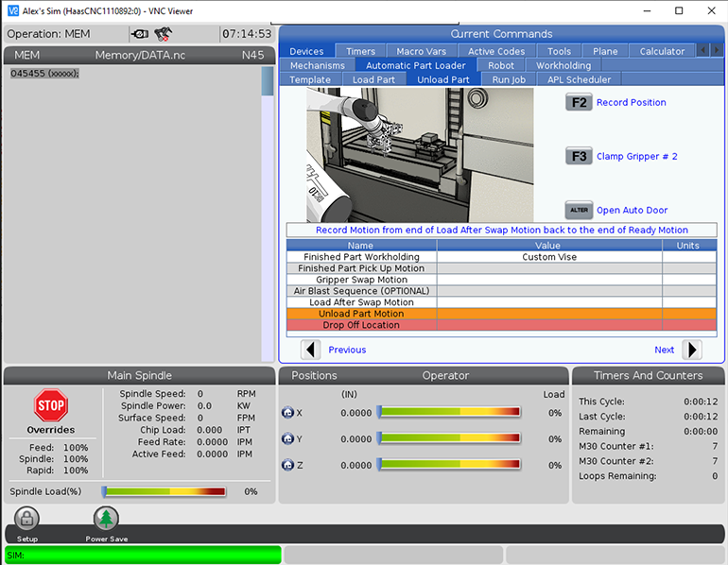The image size is (728, 565).
Task: Click the F3 Clamp Gripper key icon
Action: [x=579, y=156]
